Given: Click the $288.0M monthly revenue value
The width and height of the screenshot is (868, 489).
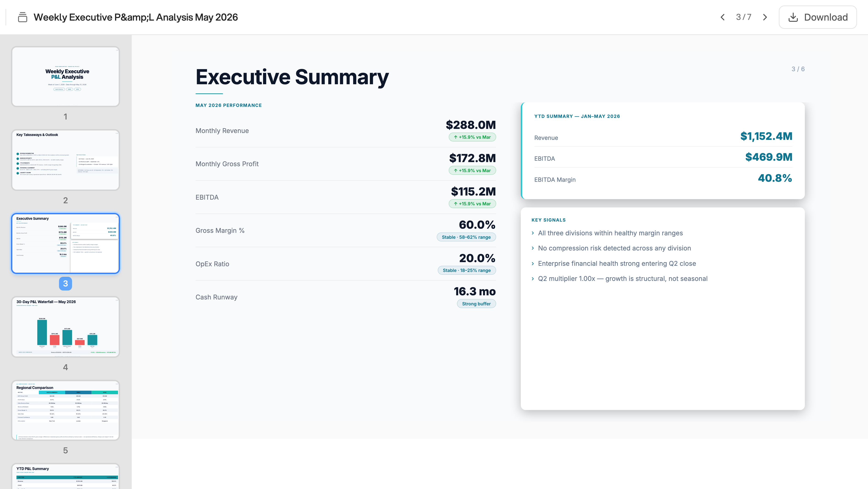Looking at the screenshot, I should tap(471, 125).
